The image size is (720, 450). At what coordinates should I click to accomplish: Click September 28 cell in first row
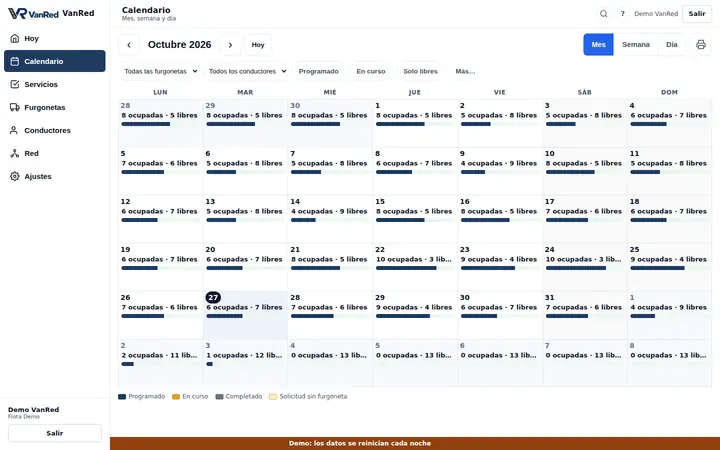coord(161,123)
